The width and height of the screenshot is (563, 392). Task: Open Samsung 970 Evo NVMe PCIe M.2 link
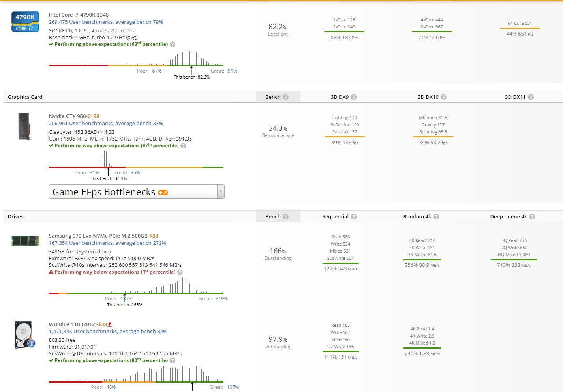98,236
